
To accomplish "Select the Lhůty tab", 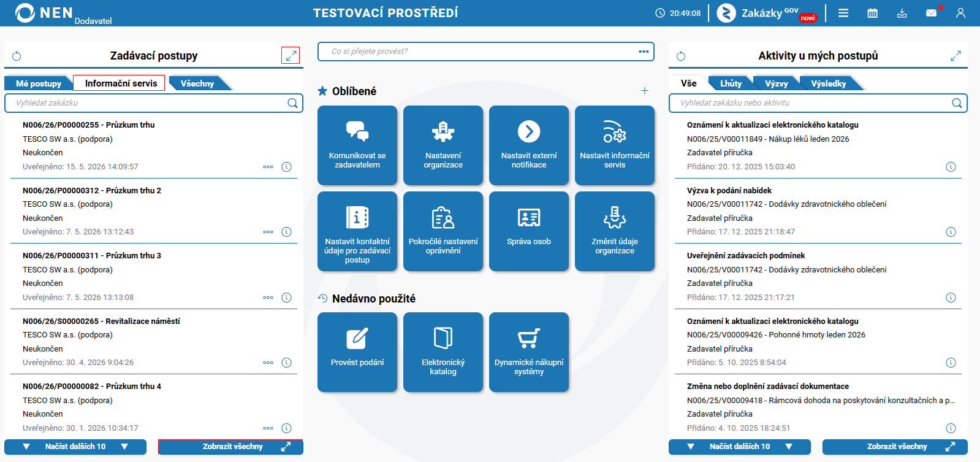I will (x=731, y=83).
